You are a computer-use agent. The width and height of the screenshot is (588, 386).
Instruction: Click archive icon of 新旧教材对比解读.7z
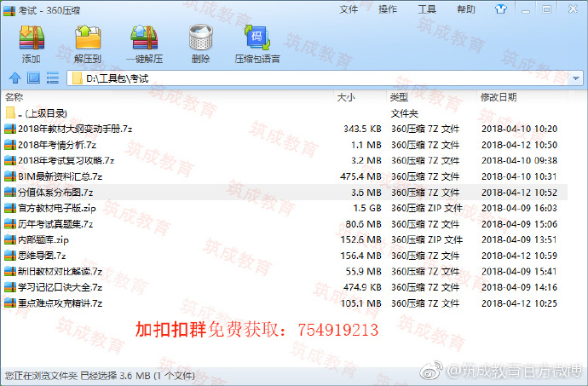[10, 272]
